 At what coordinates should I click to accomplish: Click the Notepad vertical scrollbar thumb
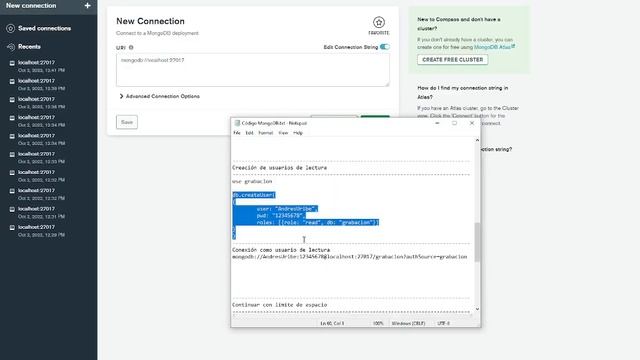click(477, 242)
